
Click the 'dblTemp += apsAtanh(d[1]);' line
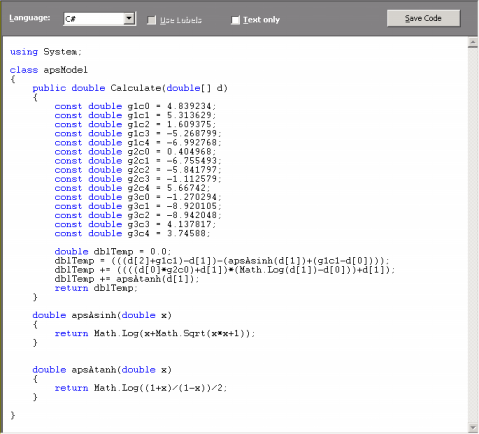(127, 279)
